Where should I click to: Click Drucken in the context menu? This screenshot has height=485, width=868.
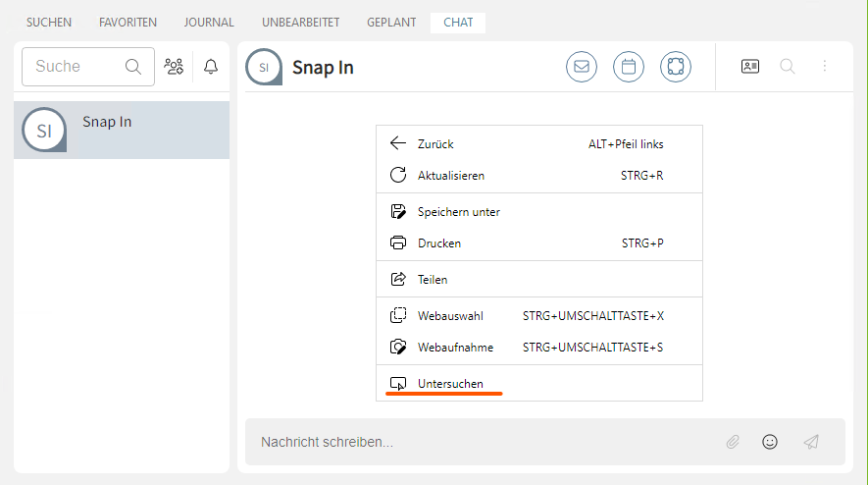coord(438,242)
